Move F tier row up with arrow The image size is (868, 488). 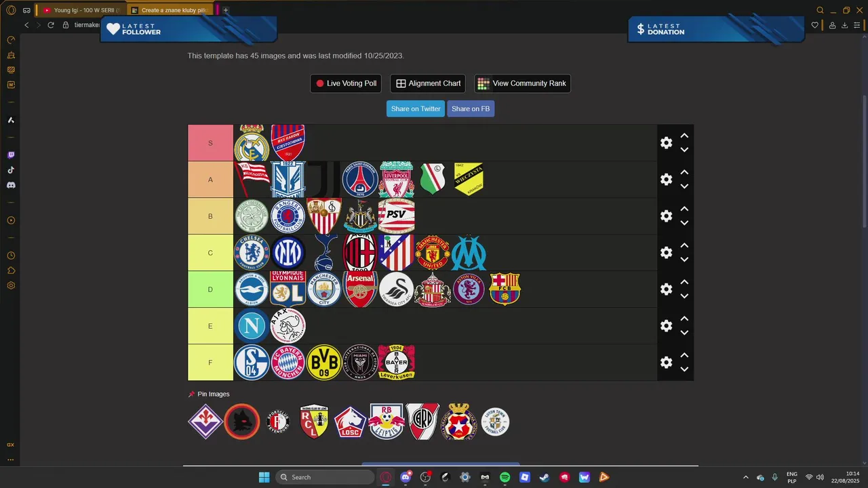(684, 356)
